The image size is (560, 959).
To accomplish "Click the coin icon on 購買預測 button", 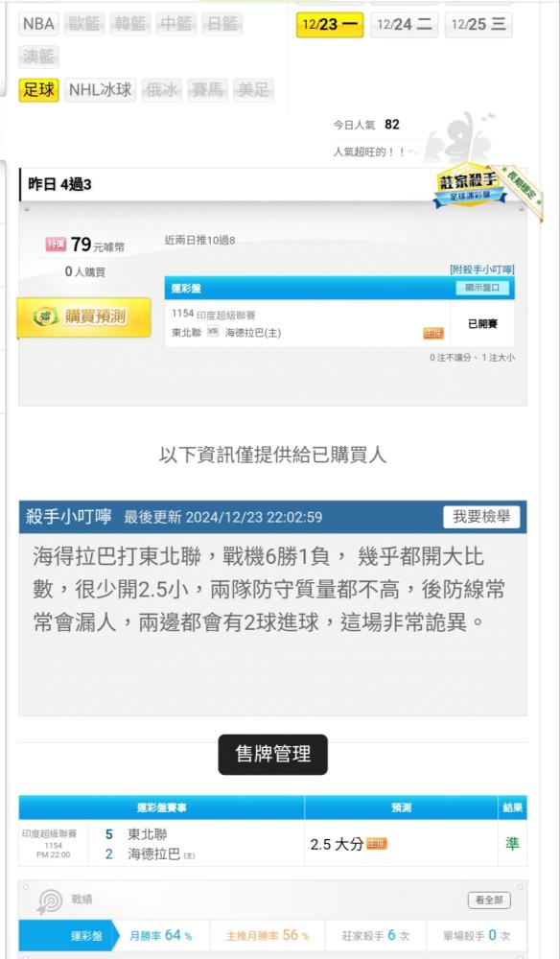I will pyautogui.click(x=45, y=316).
